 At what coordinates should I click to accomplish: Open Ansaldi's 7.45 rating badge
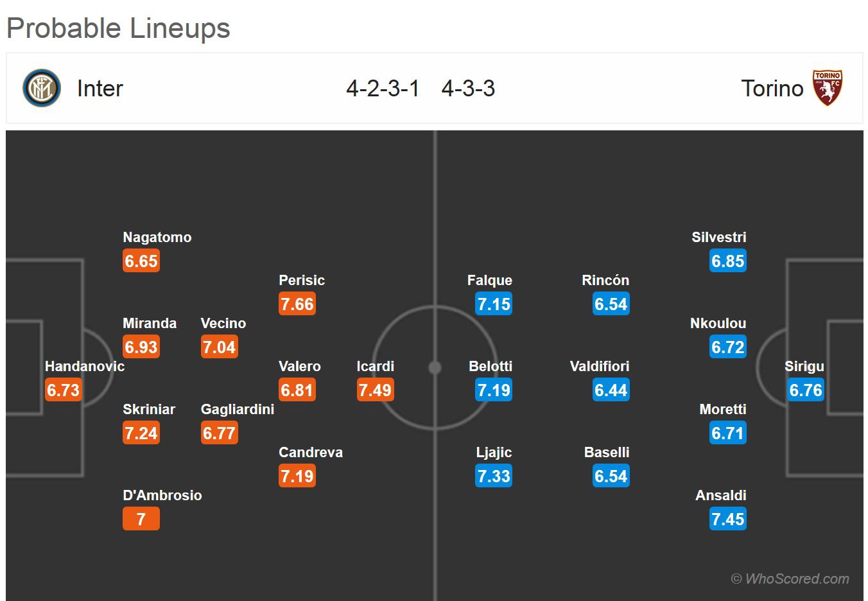coord(728,519)
